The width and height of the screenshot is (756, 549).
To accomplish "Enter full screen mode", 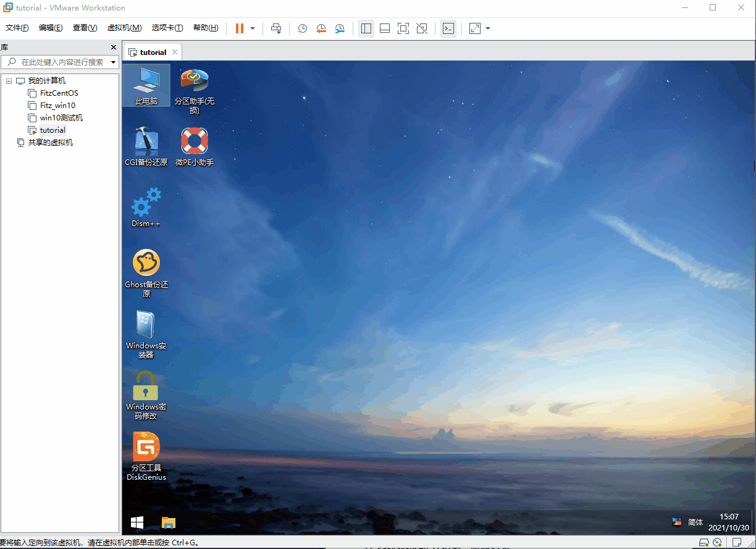I will (403, 28).
